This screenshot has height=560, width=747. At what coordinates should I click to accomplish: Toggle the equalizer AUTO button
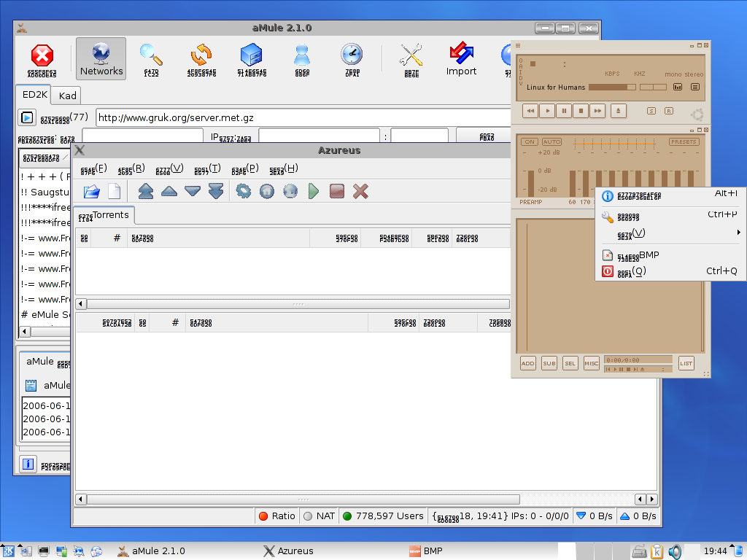coord(551,142)
